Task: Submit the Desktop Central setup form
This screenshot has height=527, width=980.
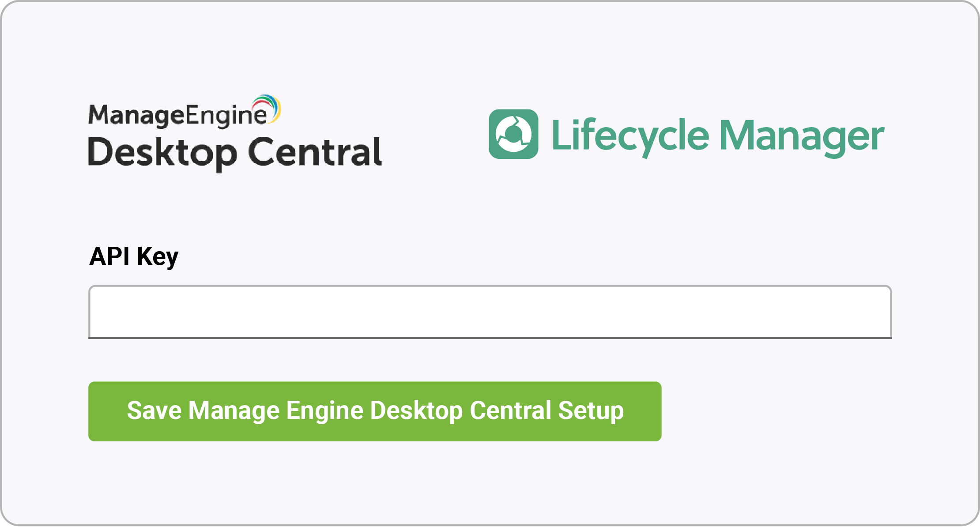Action: (x=375, y=411)
